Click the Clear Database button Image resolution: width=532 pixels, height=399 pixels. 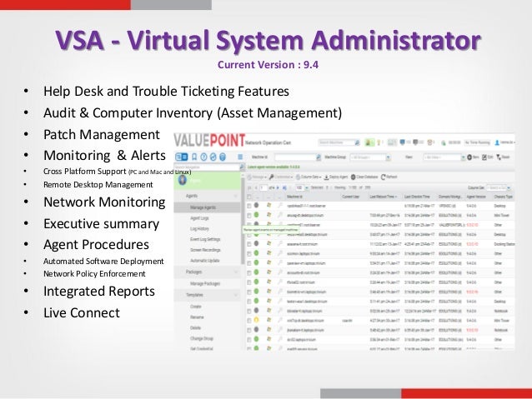(364, 177)
